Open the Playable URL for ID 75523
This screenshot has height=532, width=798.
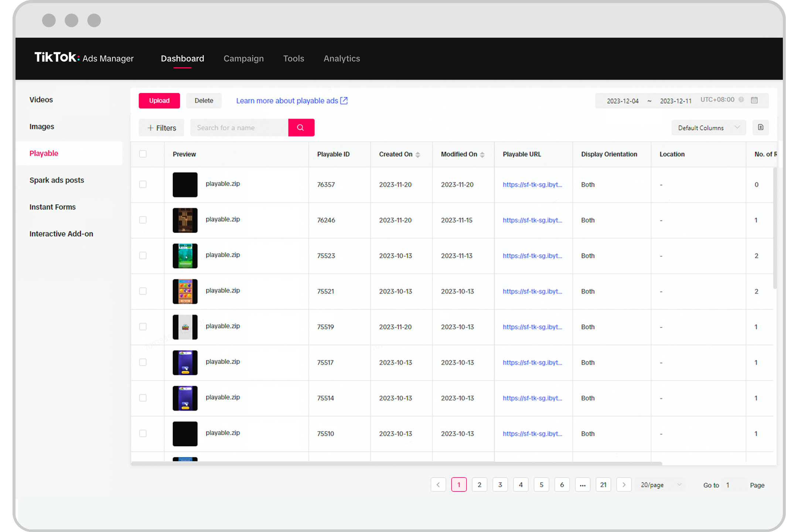click(x=532, y=256)
